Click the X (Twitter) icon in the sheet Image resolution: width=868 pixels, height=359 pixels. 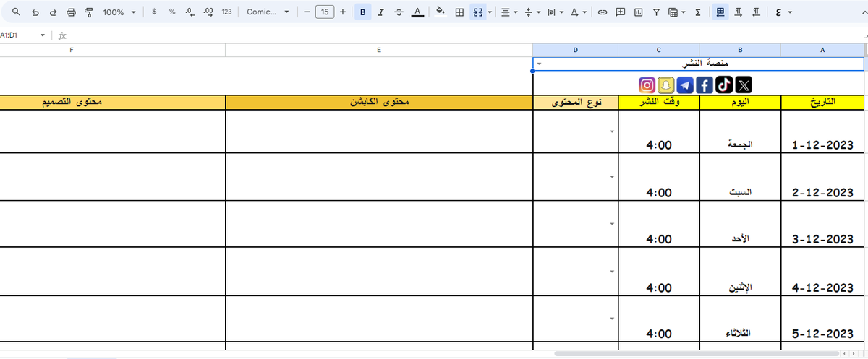(x=743, y=85)
